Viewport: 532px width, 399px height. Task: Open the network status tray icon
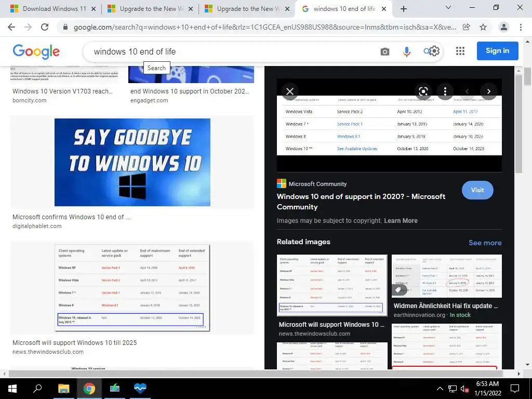click(453, 389)
